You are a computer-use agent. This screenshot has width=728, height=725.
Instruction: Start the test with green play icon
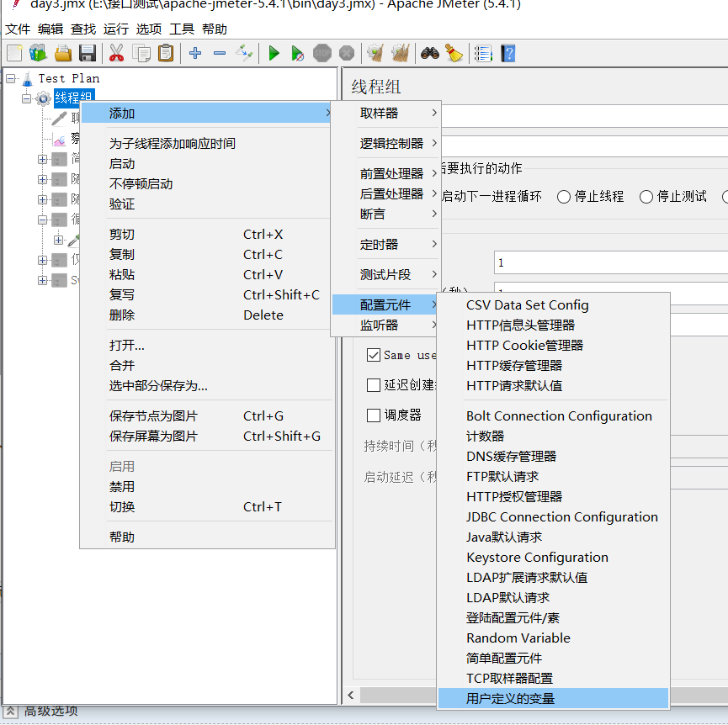[274, 53]
